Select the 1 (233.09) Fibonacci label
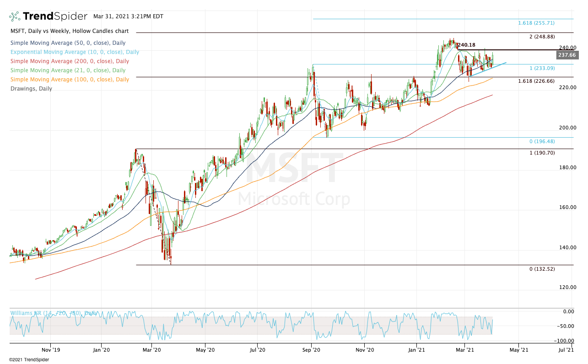The width and height of the screenshot is (588, 364). 542,68
